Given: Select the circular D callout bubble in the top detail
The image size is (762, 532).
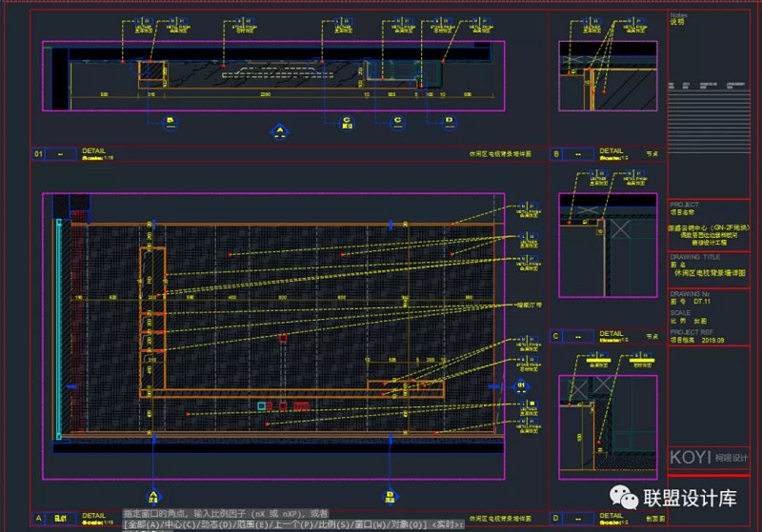Looking at the screenshot, I should [x=449, y=121].
